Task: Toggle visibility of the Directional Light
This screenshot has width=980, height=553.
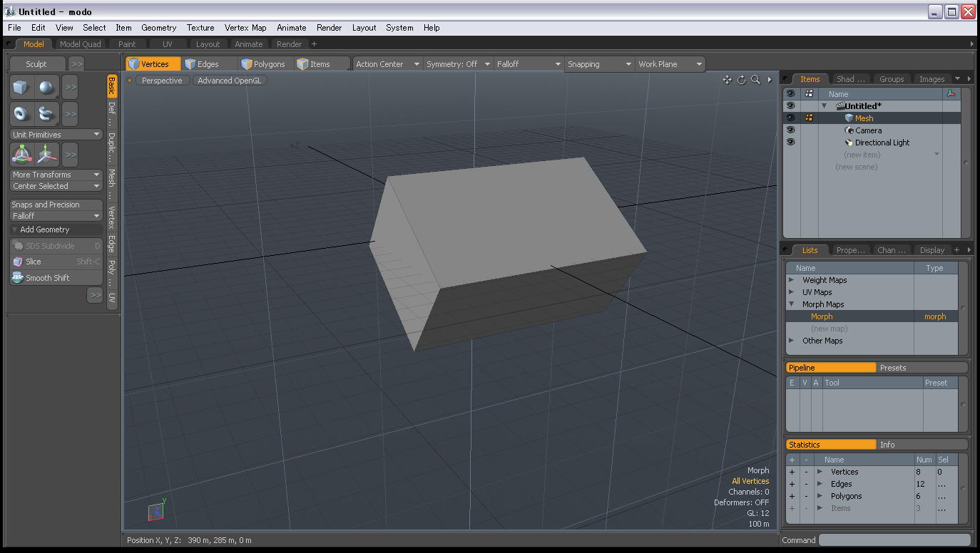Action: click(x=790, y=143)
